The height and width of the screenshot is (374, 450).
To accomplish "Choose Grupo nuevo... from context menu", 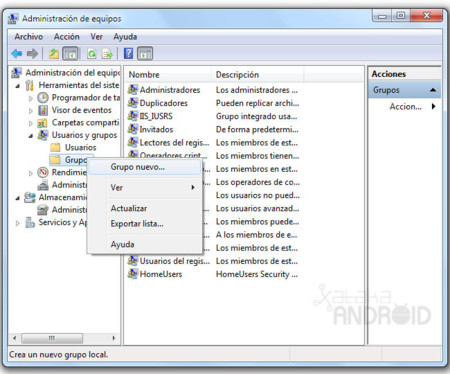I will point(145,167).
